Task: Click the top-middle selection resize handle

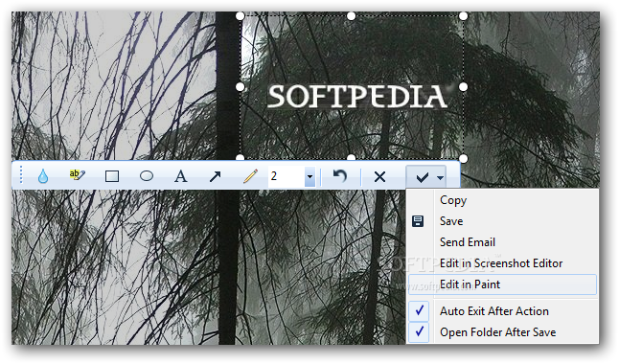Action: point(352,15)
